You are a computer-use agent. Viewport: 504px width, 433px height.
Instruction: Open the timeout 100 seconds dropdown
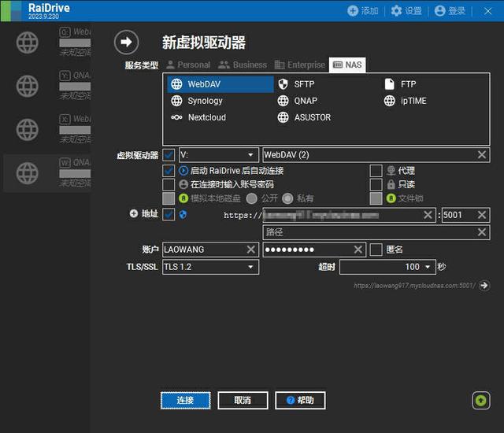(387, 267)
